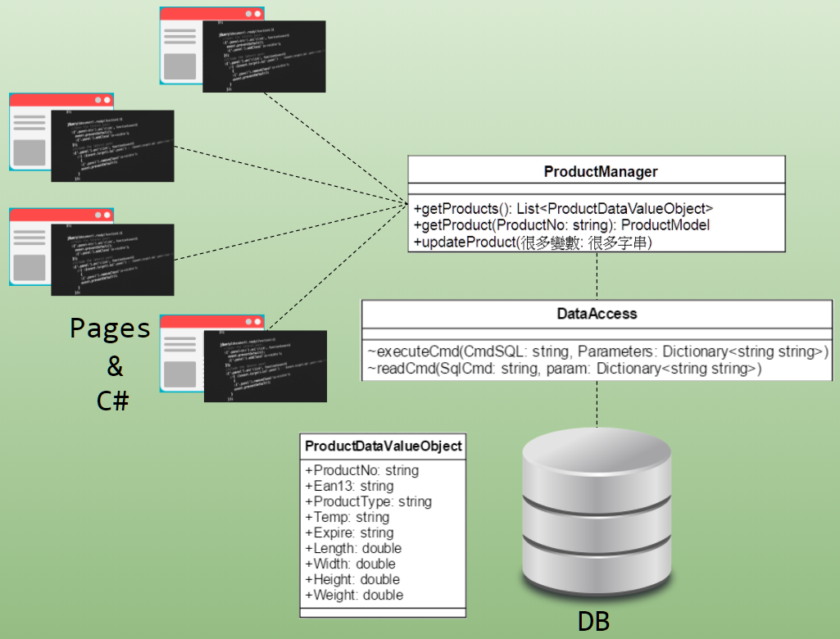Click the +Ean13: string field
Screen dimensions: 840x639
pos(348,487)
